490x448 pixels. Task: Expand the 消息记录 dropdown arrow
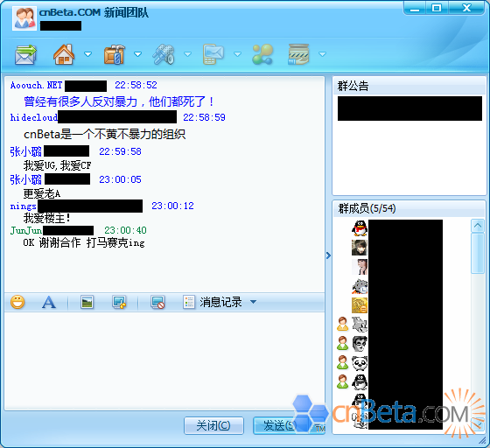tap(254, 302)
